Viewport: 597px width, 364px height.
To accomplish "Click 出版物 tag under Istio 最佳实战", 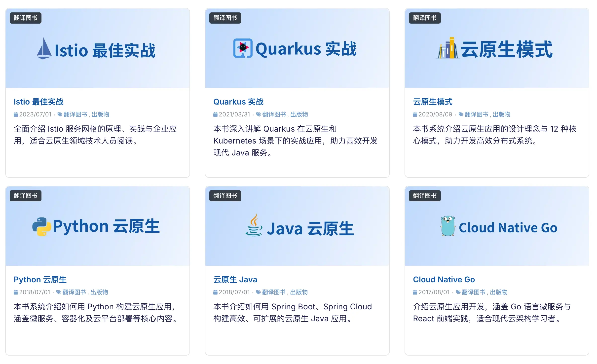I will coord(100,114).
